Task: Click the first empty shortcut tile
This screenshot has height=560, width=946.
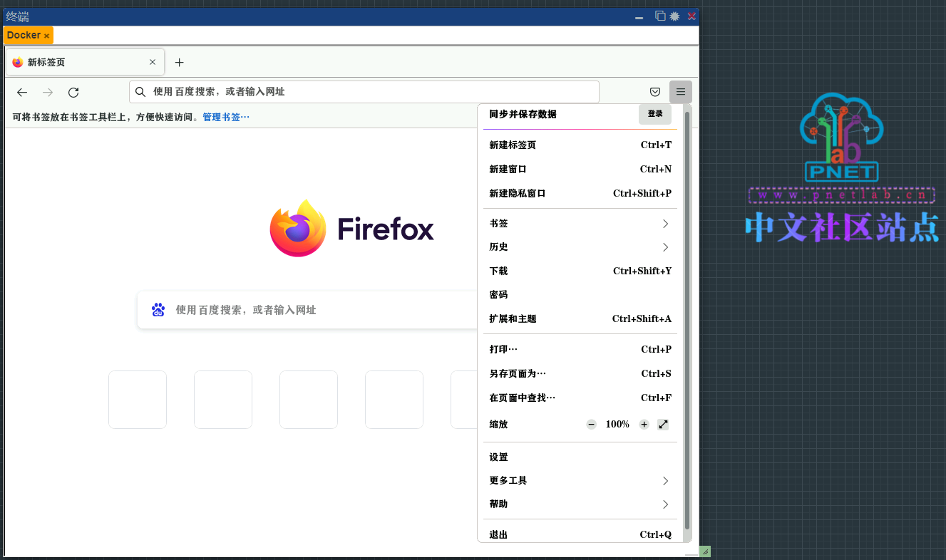Action: 138,400
